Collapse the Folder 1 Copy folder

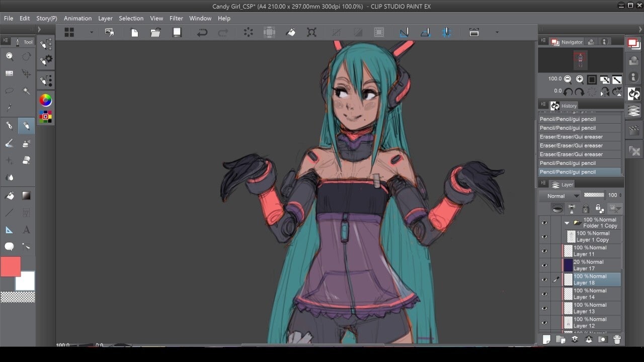point(567,223)
